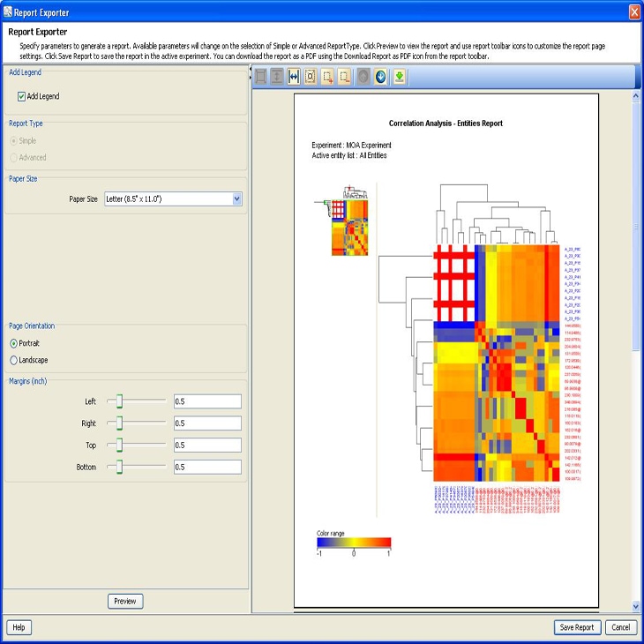Click the Bottom margin value input field
The height and width of the screenshot is (644, 644).
coord(207,468)
